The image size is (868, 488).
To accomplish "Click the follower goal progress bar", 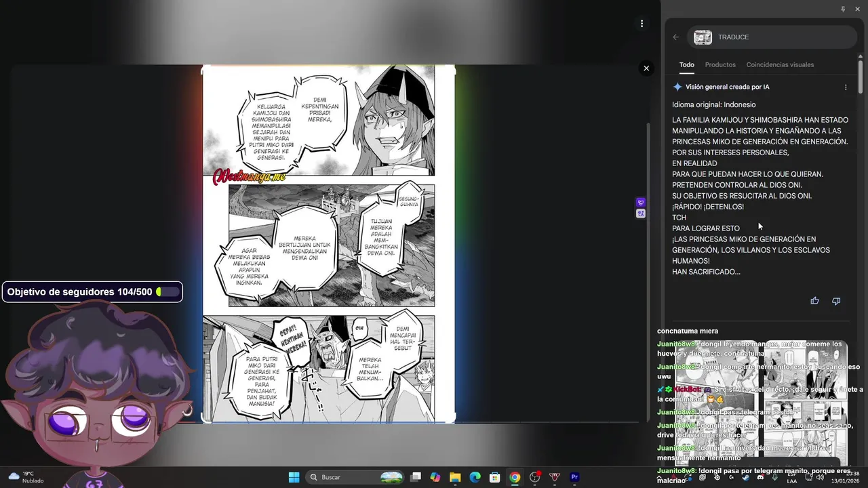I will [167, 292].
